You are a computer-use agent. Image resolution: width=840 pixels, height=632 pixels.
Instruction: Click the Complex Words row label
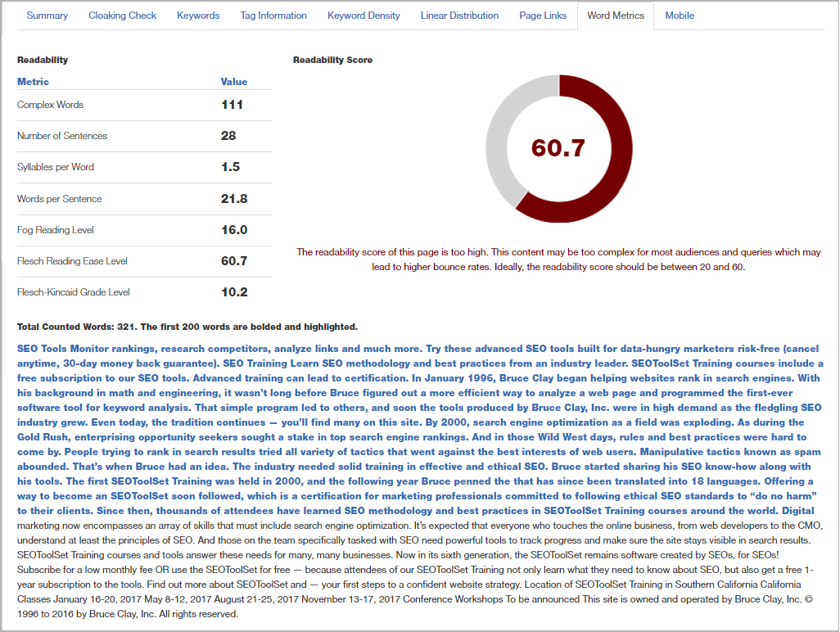coord(51,105)
